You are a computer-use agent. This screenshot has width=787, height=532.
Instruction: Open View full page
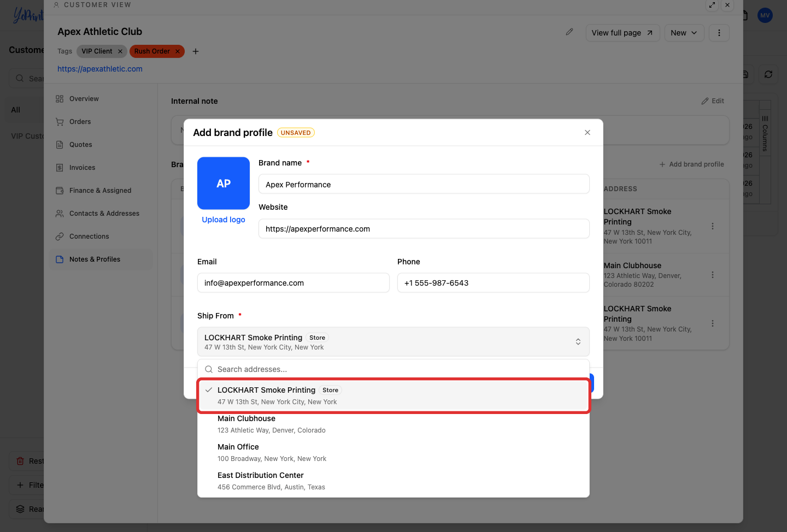pos(622,33)
